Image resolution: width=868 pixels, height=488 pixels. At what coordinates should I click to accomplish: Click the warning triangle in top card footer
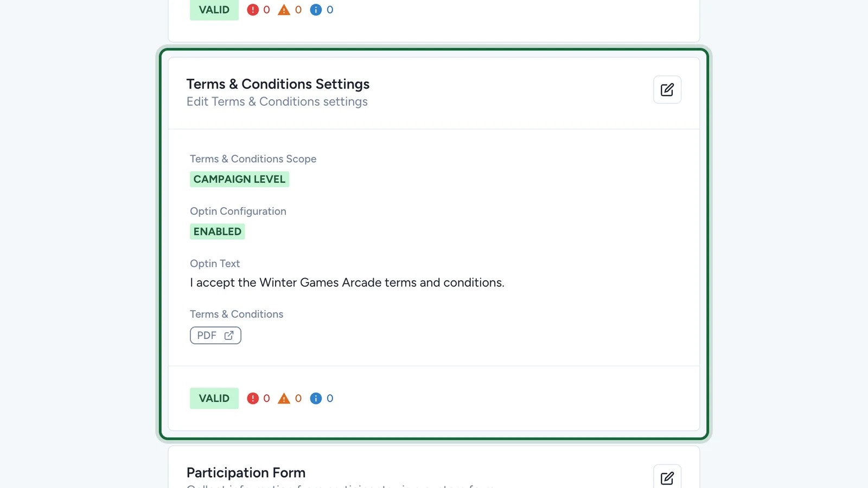[x=284, y=10]
